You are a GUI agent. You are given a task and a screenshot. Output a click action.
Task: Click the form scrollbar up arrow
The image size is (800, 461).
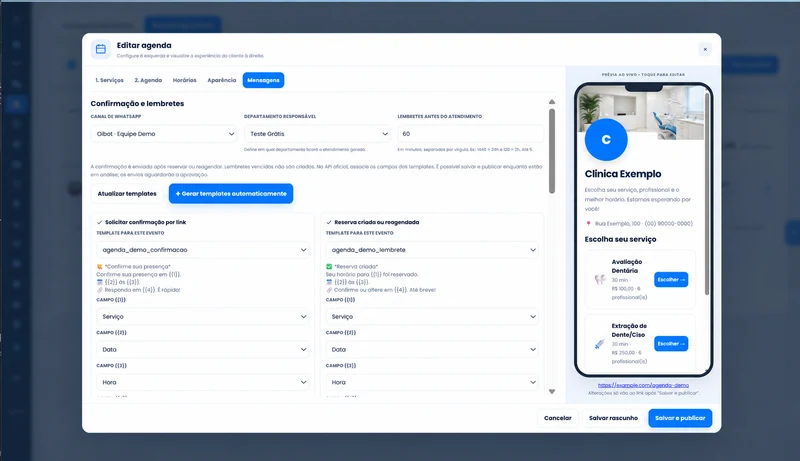552,102
